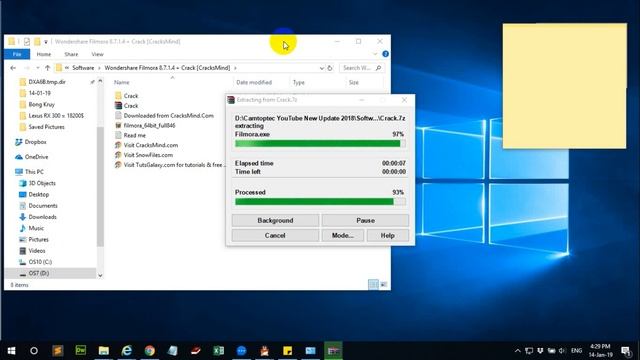Sort files by Type column
Screen dimensions: 640x360
(299, 82)
